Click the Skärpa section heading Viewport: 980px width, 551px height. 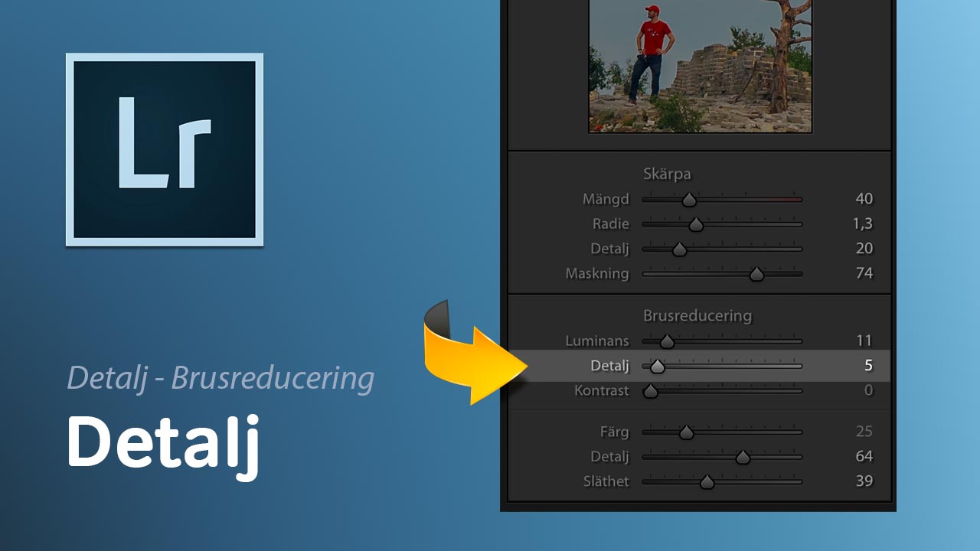click(666, 174)
